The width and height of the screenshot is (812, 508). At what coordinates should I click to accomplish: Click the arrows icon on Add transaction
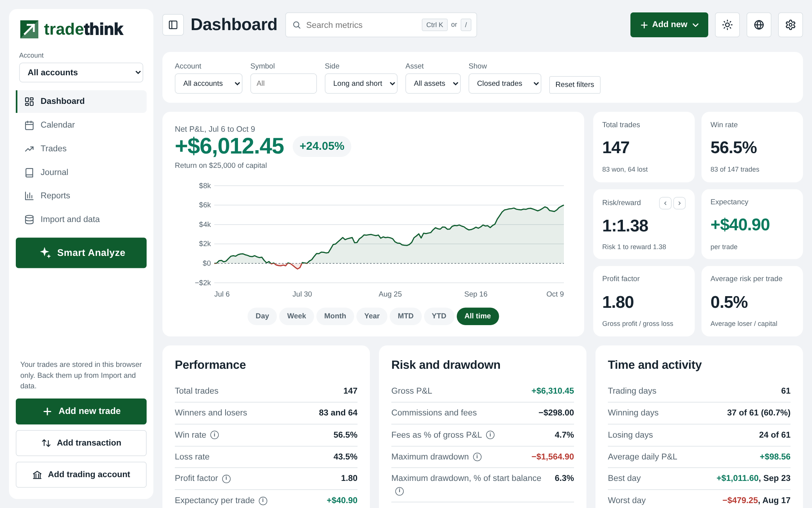(x=46, y=443)
